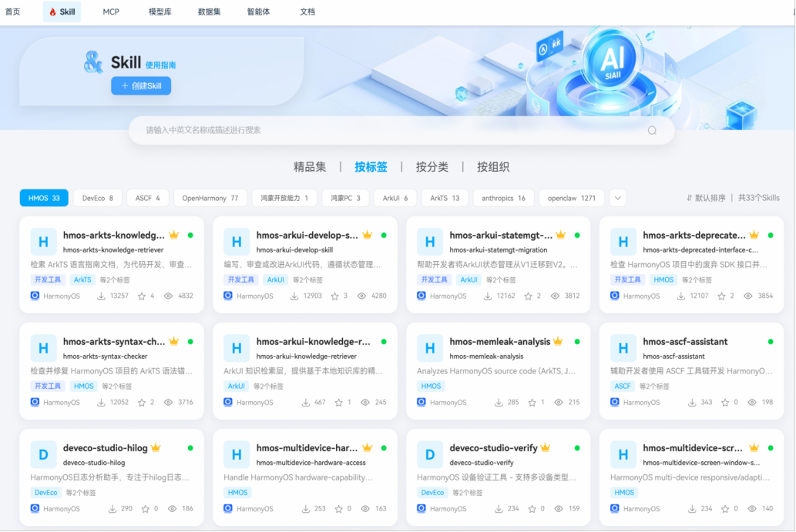Click the ASCF tag on hmos-ascf-assistant card

(623, 386)
